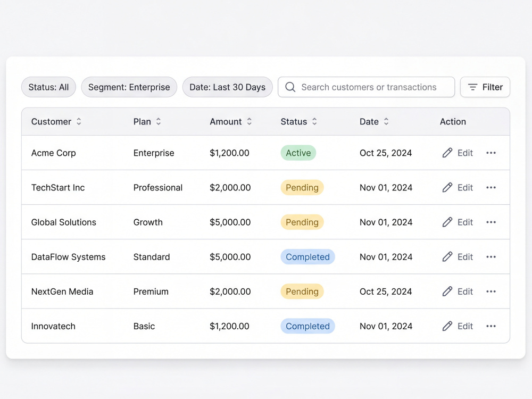Open the Segment: Enterprise filter chip
Viewport: 532px width, 399px height.
[x=129, y=87]
